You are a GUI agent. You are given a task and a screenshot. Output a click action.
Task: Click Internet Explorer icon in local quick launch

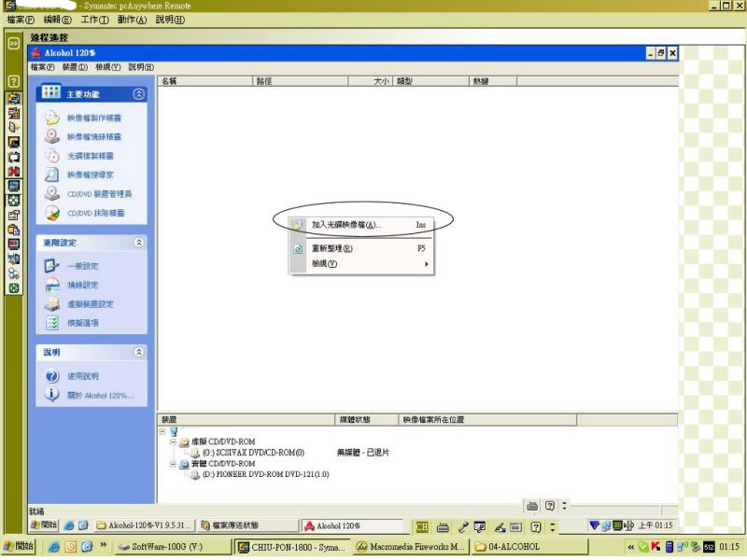coord(54,546)
